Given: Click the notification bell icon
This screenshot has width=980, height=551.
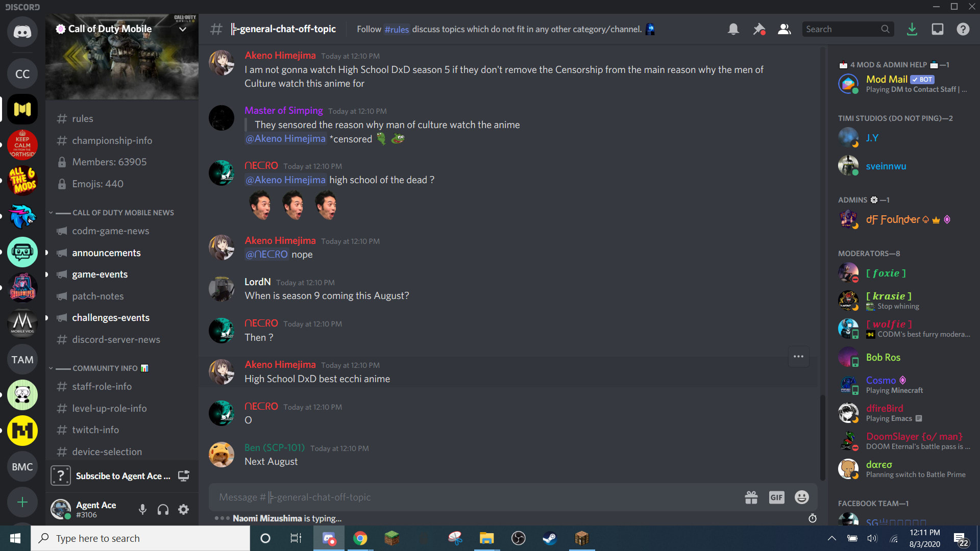Looking at the screenshot, I should (x=733, y=29).
